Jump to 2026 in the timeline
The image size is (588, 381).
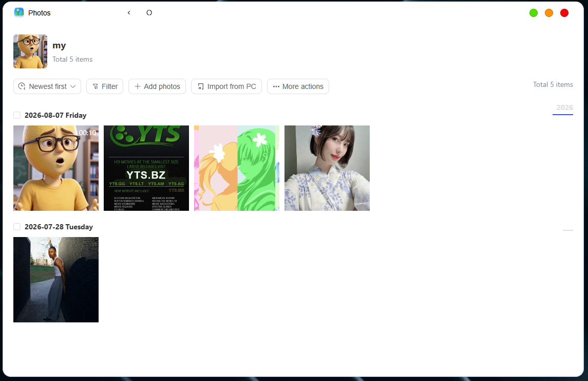click(x=564, y=108)
